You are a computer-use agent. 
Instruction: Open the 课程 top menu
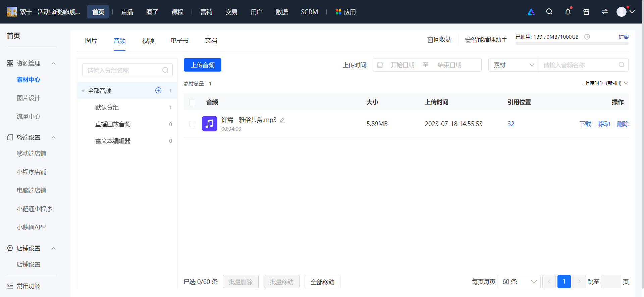177,12
